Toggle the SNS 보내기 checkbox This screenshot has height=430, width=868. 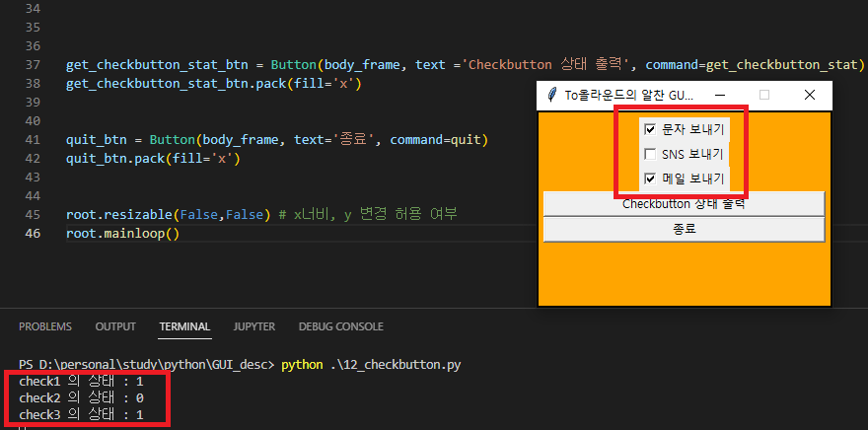tap(650, 154)
